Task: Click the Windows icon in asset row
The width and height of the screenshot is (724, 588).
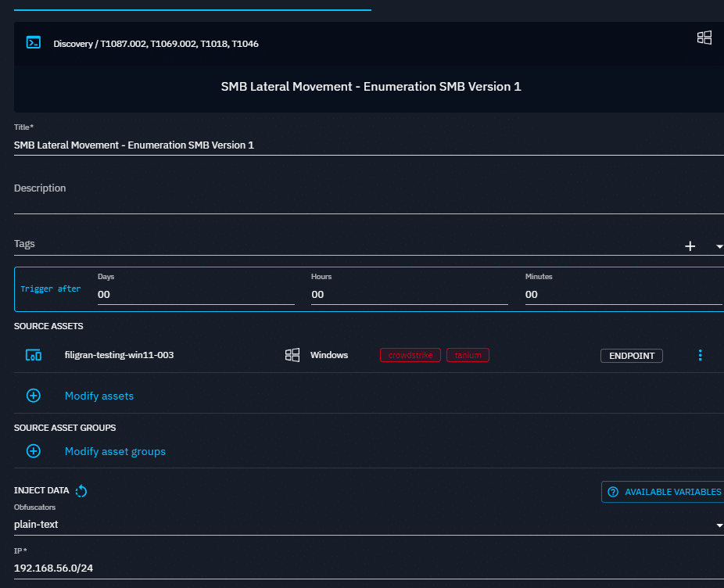Action: point(292,355)
